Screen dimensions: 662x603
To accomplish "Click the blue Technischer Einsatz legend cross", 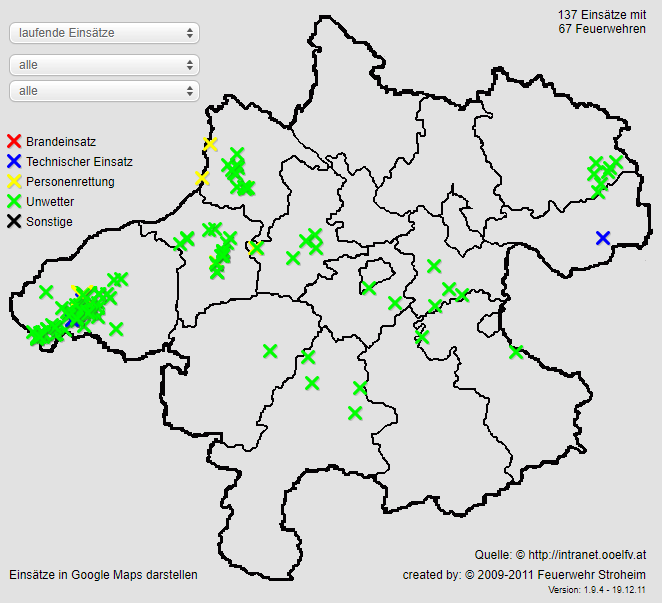I will tap(14, 162).
